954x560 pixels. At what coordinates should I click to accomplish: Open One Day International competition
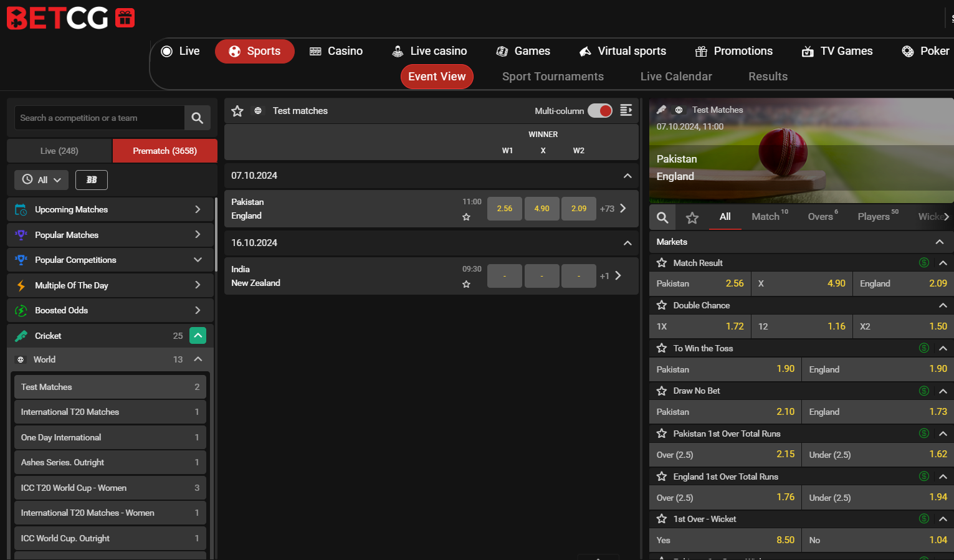tap(110, 437)
